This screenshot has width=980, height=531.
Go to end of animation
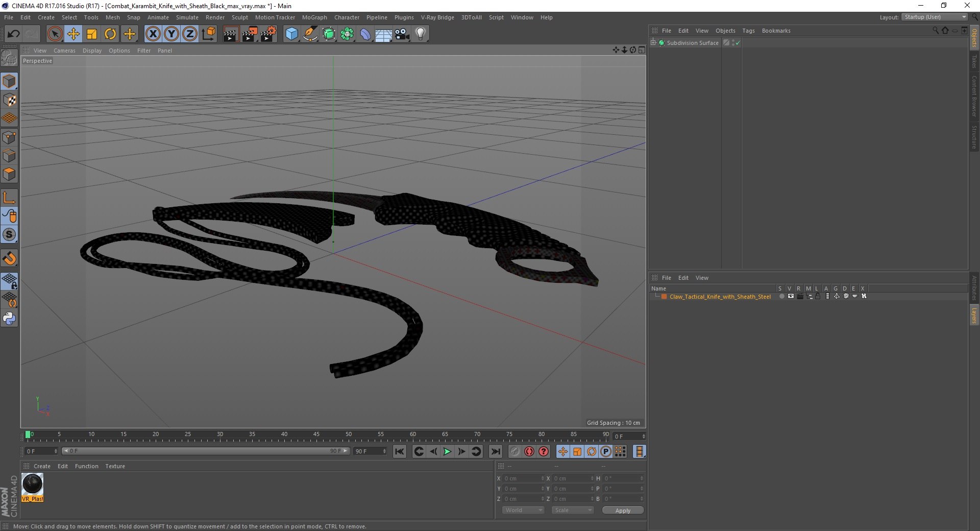[495, 451]
